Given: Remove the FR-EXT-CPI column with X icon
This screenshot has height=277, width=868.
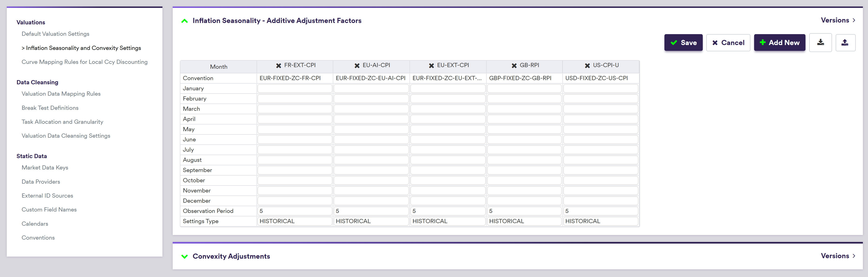Looking at the screenshot, I should coord(278,66).
